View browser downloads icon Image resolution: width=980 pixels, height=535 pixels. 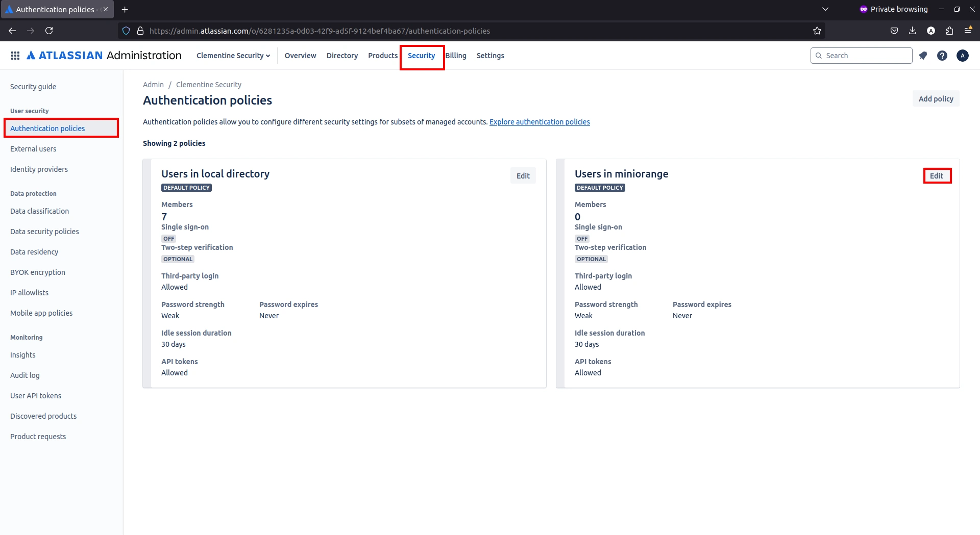[x=913, y=31]
